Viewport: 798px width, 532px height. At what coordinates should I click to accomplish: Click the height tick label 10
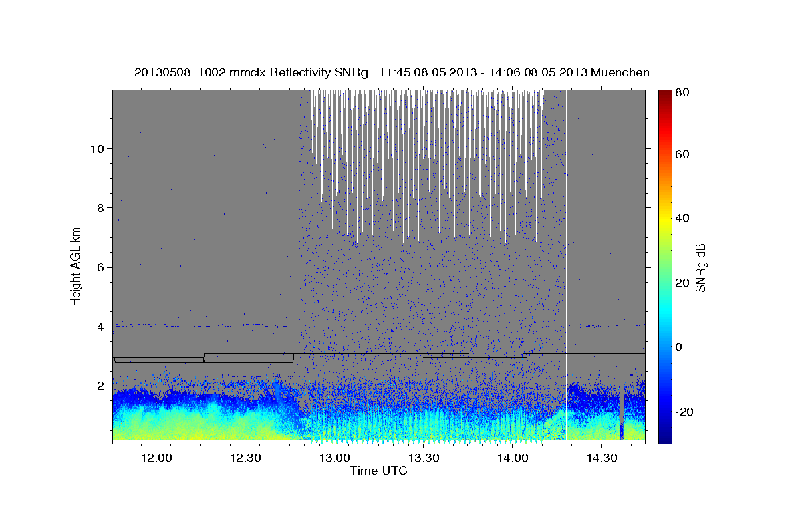pos(97,148)
